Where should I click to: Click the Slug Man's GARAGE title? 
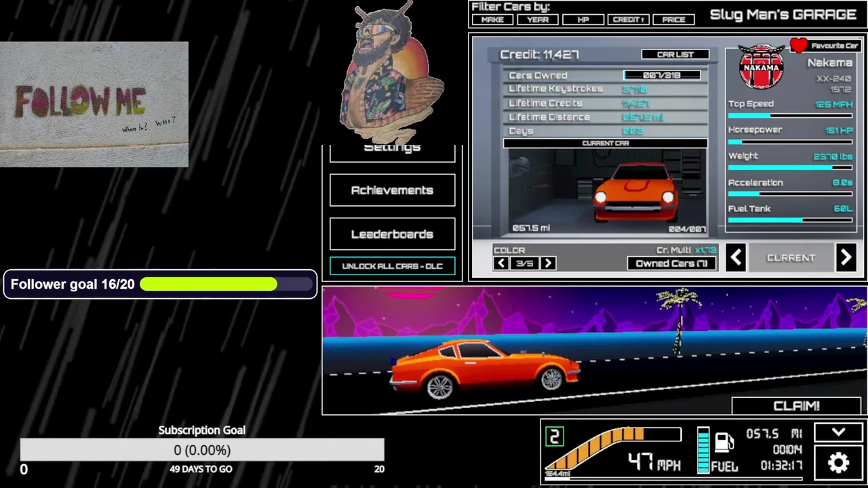click(x=783, y=14)
